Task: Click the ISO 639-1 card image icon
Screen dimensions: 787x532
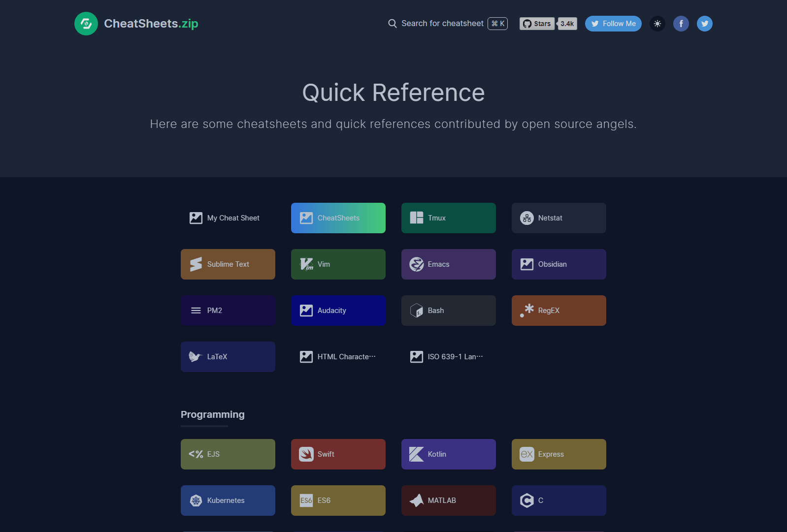Action: [x=417, y=357]
